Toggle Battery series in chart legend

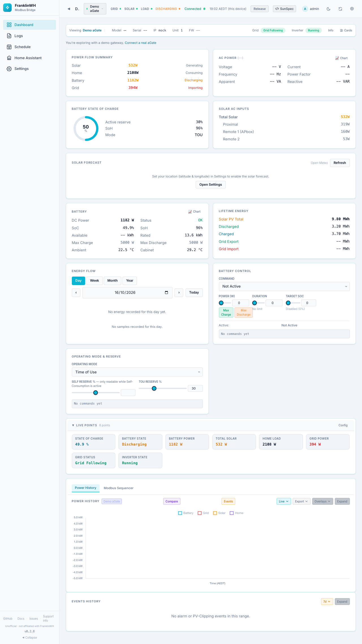point(186,513)
